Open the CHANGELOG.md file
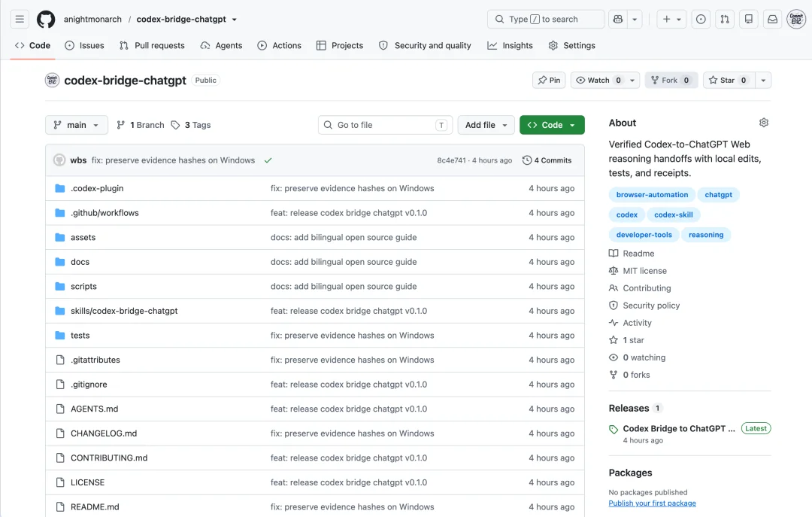 coord(104,433)
